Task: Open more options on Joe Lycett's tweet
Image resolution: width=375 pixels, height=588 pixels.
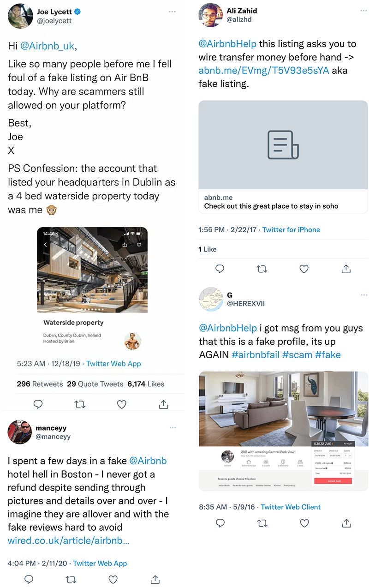Action: click(x=172, y=11)
